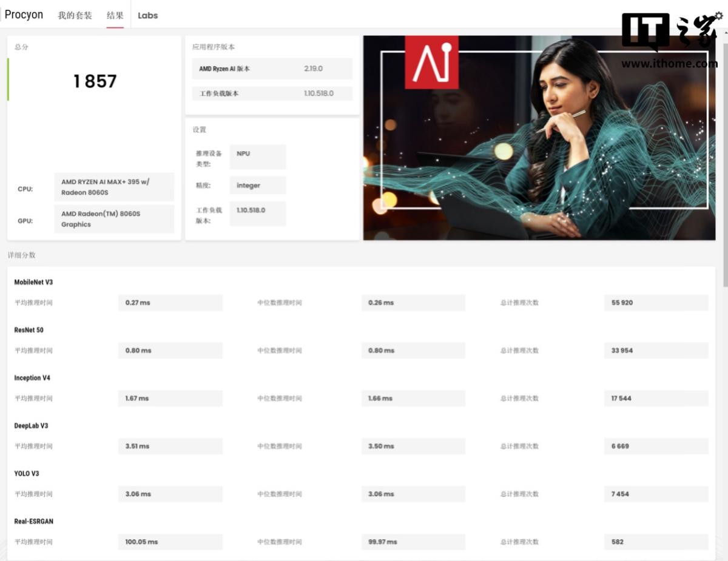Click the GPU Radeon 8060S Graphics field
728x561 pixels.
coord(113,219)
